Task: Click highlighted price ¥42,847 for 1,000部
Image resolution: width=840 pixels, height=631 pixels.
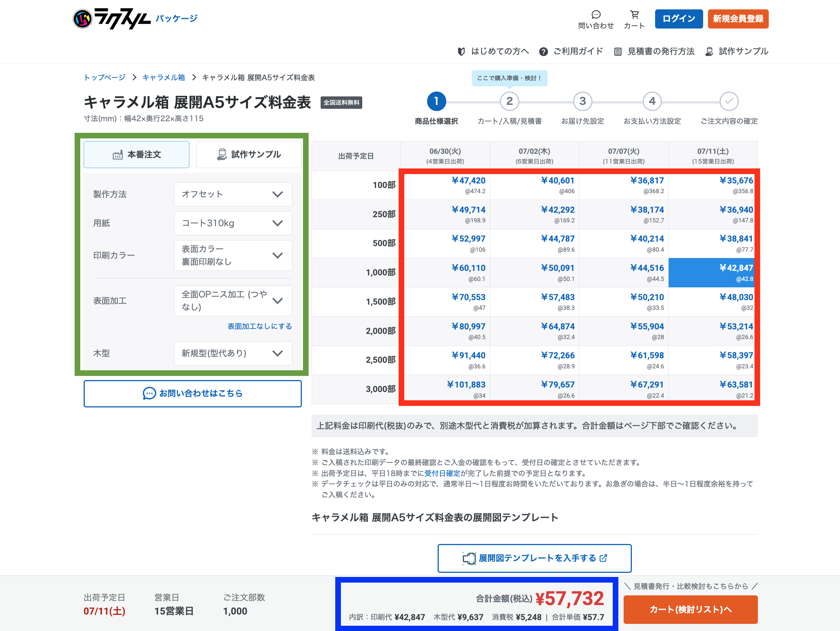Action: [713, 273]
